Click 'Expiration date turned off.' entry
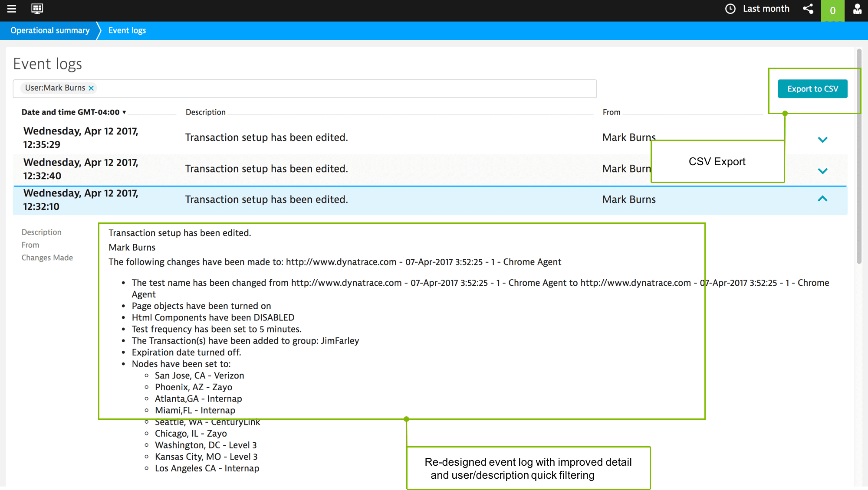 pyautogui.click(x=187, y=352)
